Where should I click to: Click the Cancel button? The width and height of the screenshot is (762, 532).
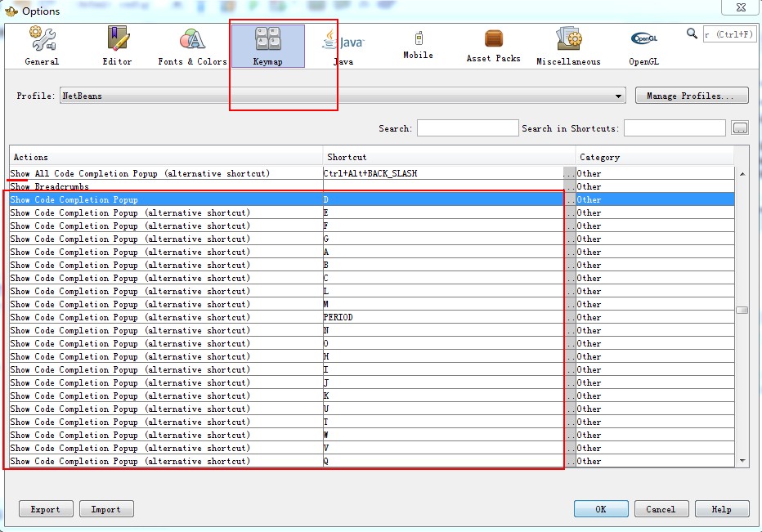point(661,509)
